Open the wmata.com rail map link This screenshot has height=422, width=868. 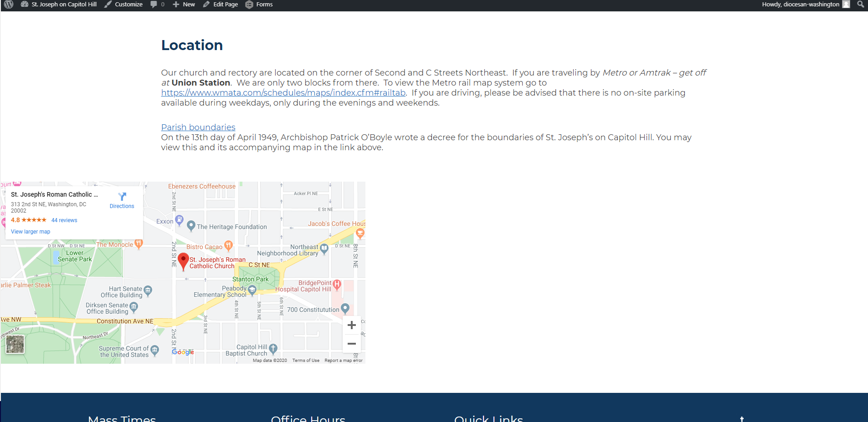click(283, 93)
